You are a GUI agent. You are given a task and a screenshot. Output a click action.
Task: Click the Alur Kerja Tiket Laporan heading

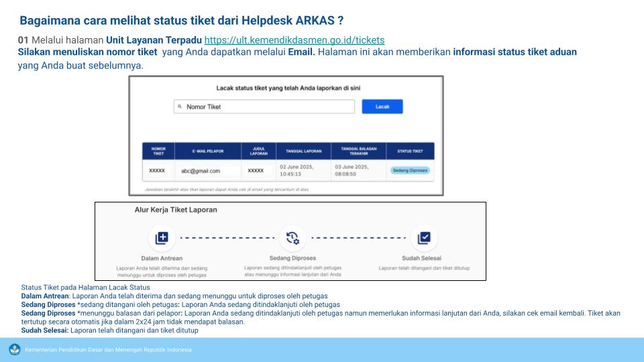176,210
